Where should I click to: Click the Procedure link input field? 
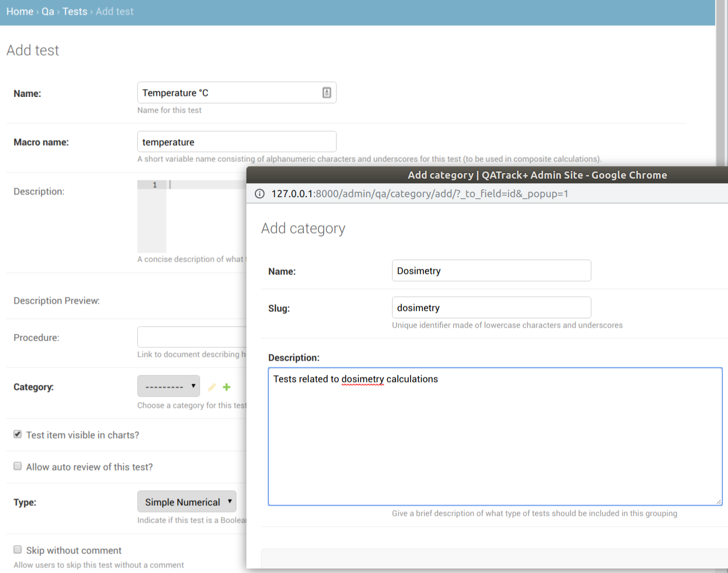pos(192,337)
